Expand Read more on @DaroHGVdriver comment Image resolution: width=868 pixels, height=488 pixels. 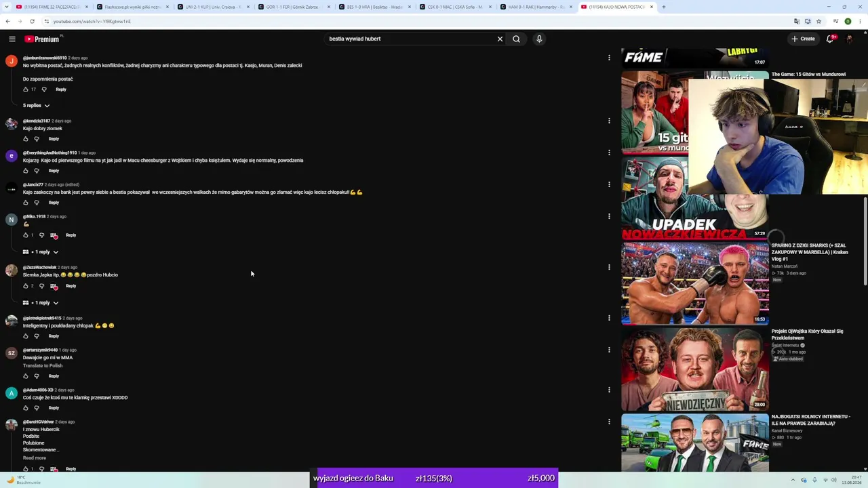coord(35,458)
